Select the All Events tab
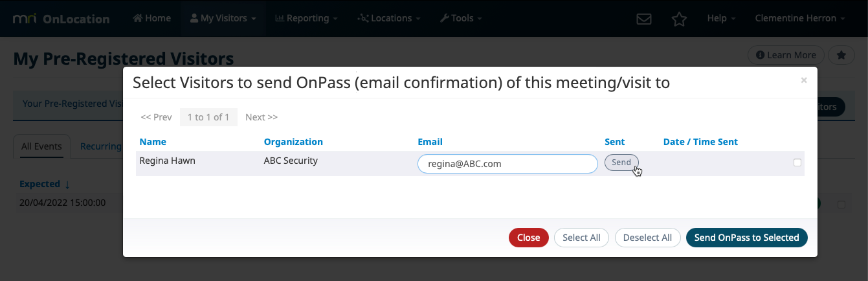Screen dimensions: 868x281 click(41, 146)
